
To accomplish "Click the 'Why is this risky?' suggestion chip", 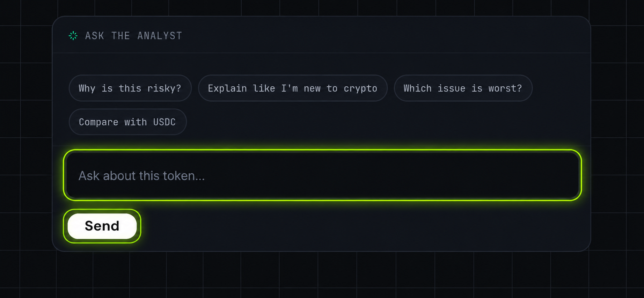I will (x=130, y=88).
